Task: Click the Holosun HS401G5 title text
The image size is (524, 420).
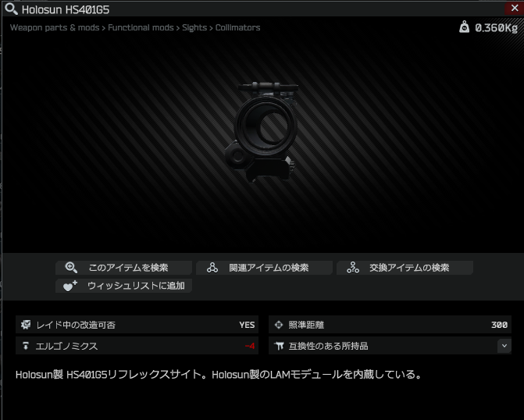Action: tap(66, 9)
